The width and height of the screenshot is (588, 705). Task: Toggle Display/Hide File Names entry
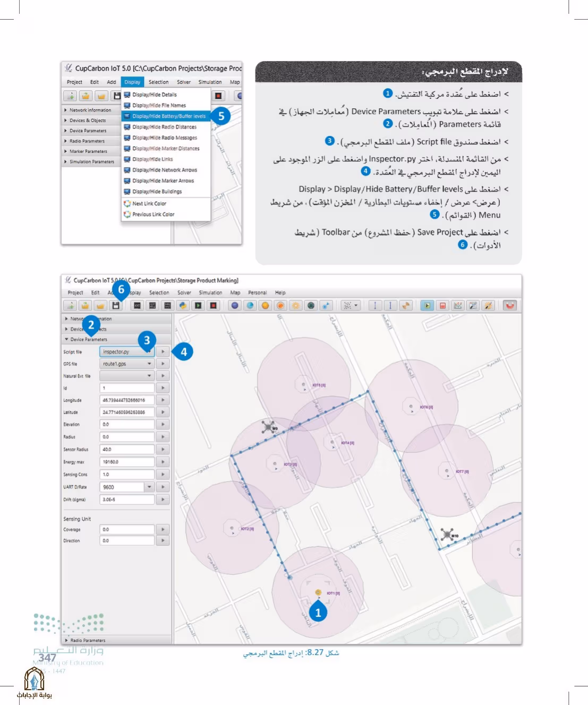pos(166,105)
